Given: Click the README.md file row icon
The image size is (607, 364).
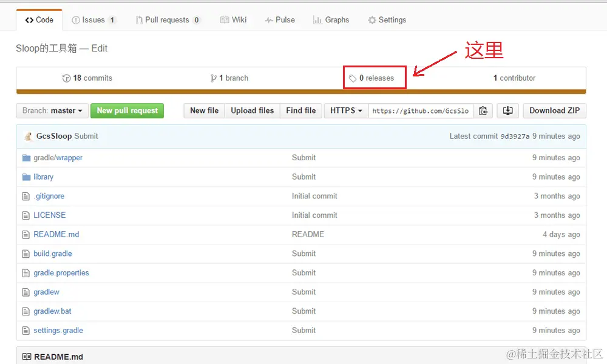Looking at the screenshot, I should [x=26, y=235].
